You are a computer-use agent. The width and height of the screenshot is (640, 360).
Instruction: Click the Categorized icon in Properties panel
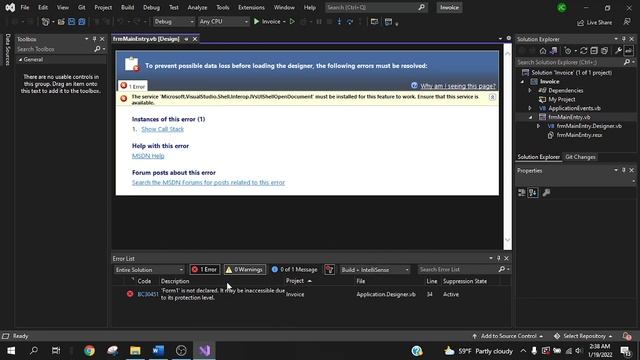click(522, 193)
